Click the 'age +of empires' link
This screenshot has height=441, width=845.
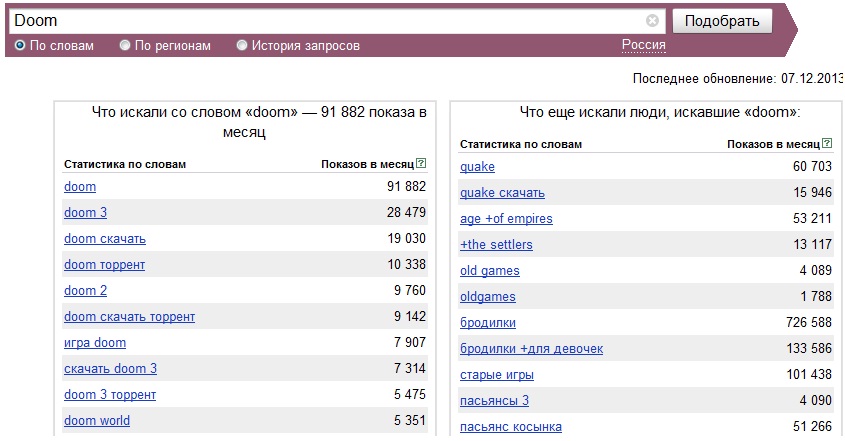click(x=506, y=218)
